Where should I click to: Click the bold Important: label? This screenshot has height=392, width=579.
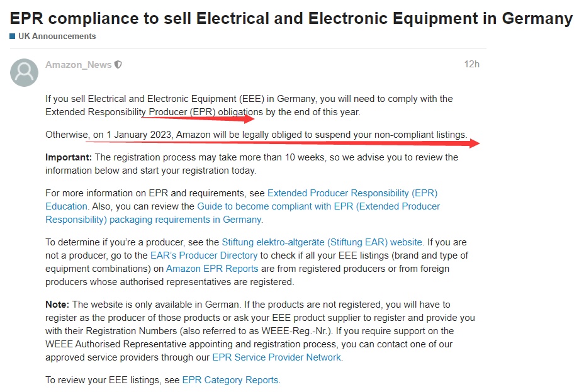pos(69,157)
